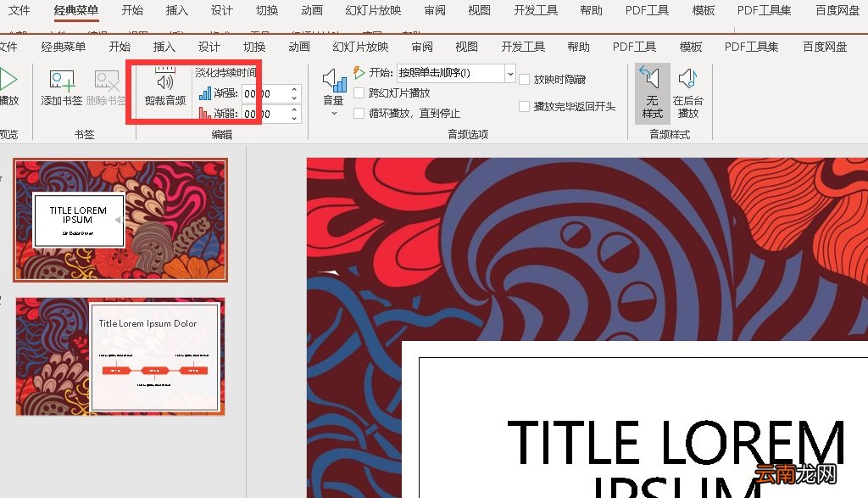Screen dimensions: 868x498
Task: Open the Start (开始) playback order dropdown
Action: pos(510,74)
